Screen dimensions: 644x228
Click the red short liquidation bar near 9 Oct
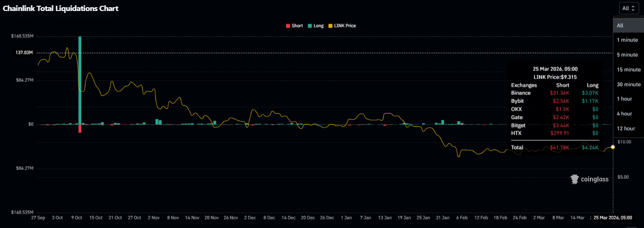pos(80,128)
